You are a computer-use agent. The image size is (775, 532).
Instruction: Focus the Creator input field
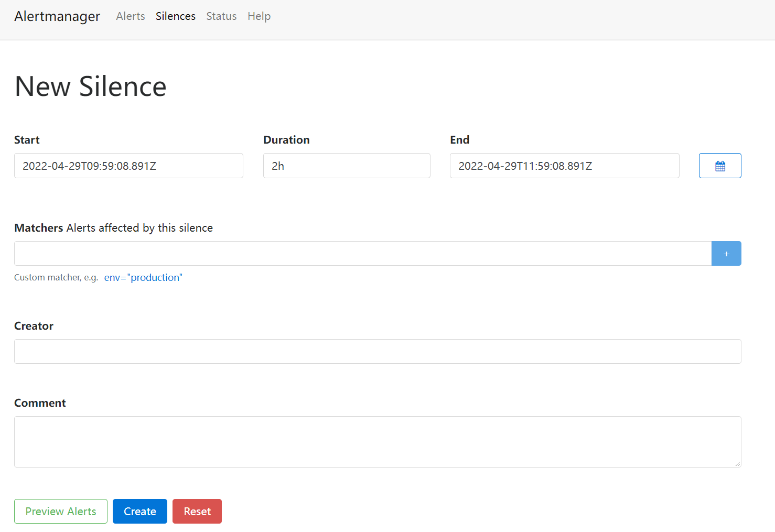(377, 351)
